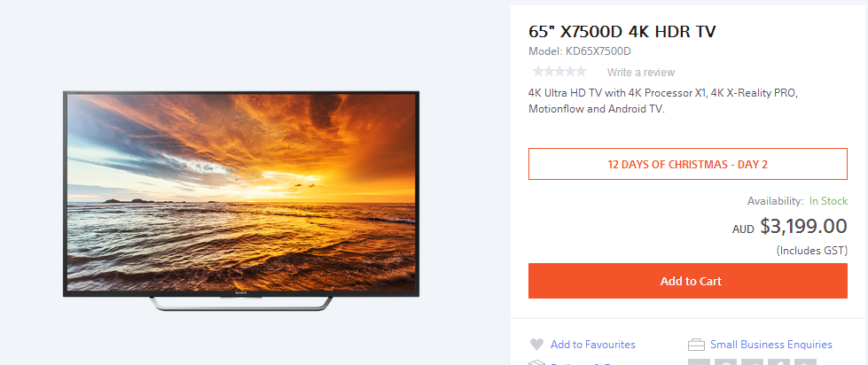This screenshot has height=365, width=868.
Task: Click the Sony TV product image
Action: click(241, 200)
